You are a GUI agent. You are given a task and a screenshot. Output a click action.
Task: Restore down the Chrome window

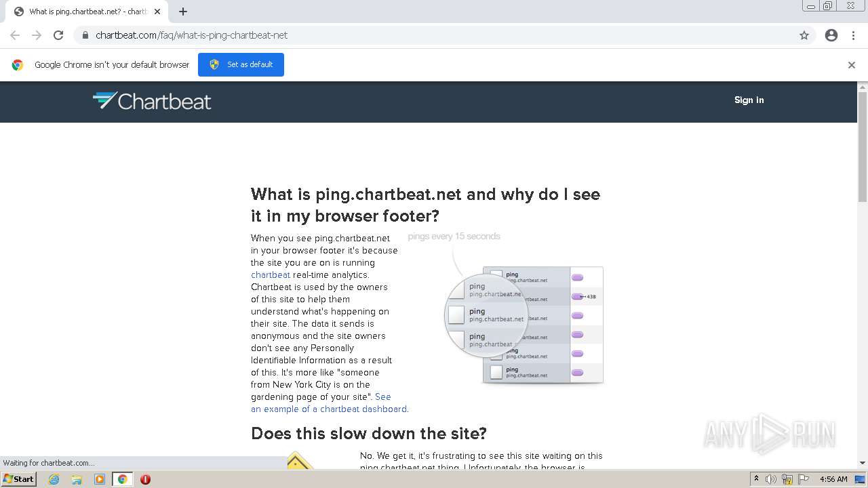[828, 6]
